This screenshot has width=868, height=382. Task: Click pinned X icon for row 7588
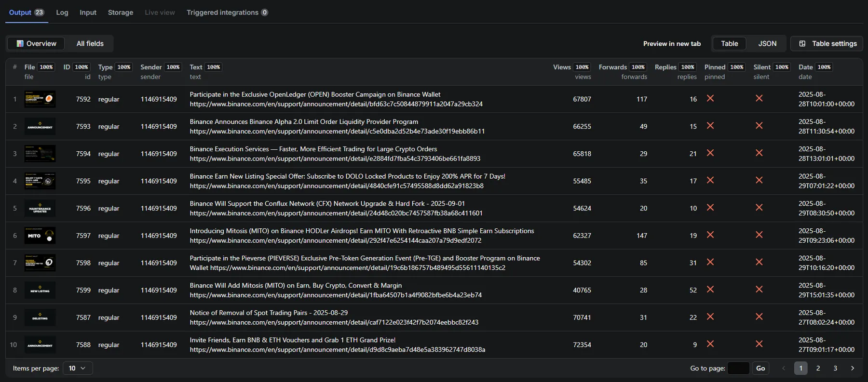click(710, 344)
